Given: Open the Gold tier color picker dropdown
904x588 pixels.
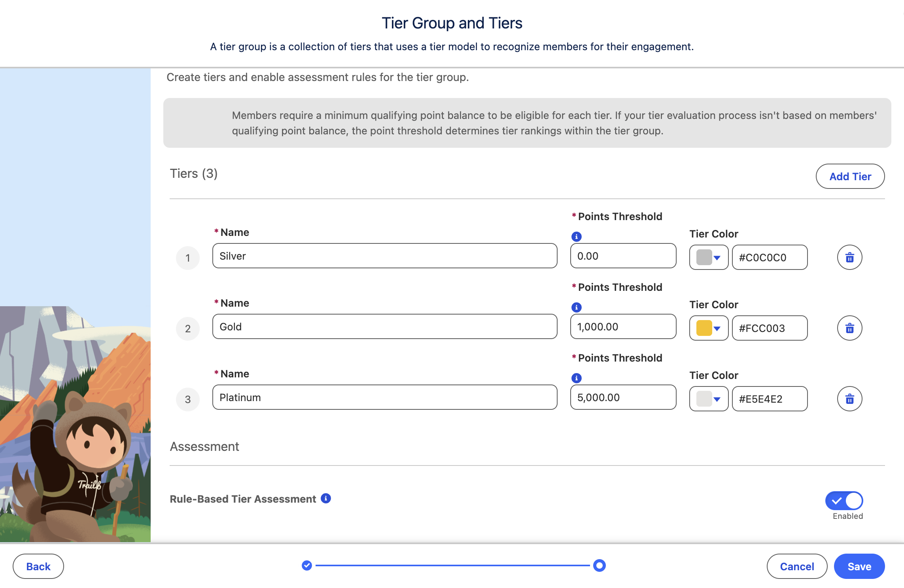Looking at the screenshot, I should click(709, 328).
